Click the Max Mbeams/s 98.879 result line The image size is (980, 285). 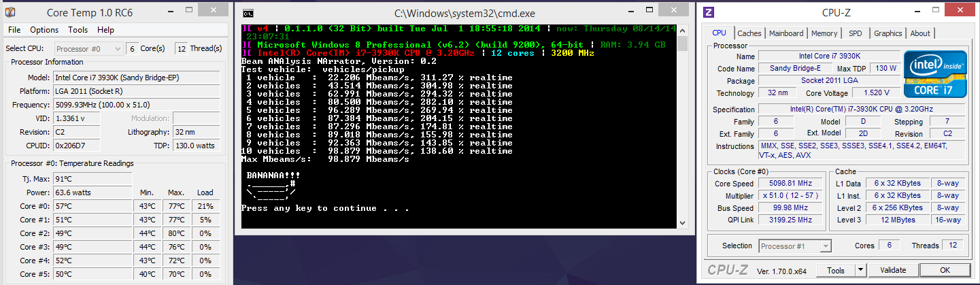(x=325, y=159)
